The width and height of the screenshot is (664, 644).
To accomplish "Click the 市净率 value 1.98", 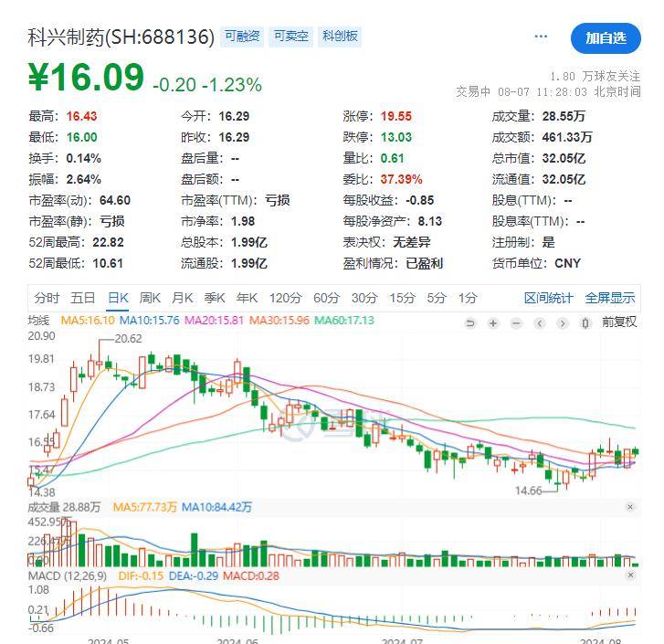I will click(x=243, y=221).
